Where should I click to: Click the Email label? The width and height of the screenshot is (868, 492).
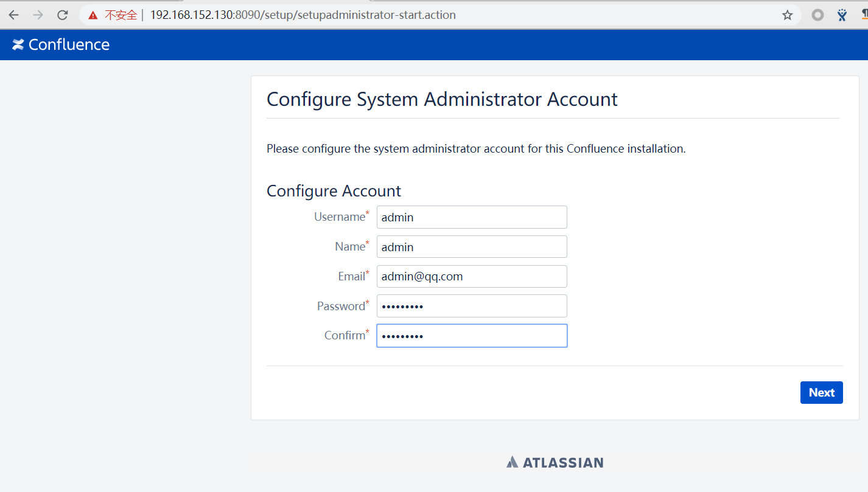click(354, 276)
